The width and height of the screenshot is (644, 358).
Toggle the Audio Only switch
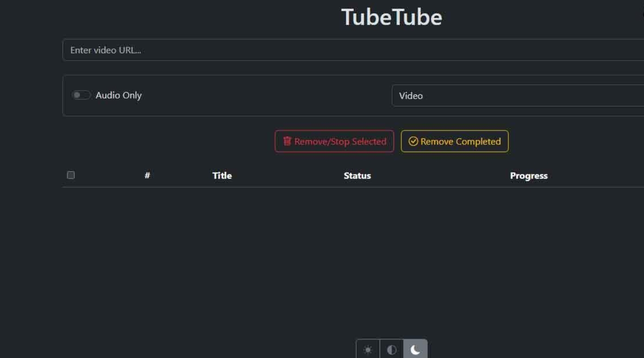tap(81, 95)
